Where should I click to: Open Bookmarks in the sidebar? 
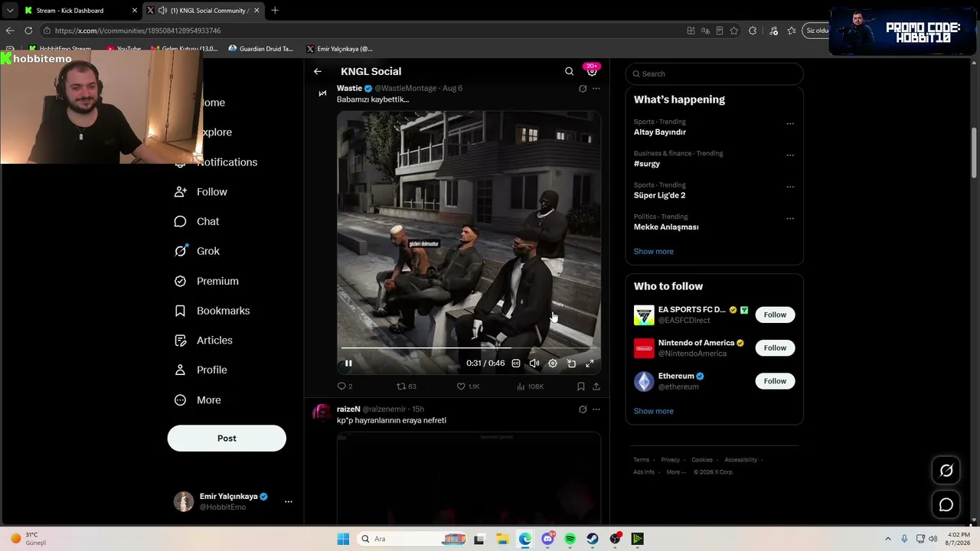[x=213, y=311]
